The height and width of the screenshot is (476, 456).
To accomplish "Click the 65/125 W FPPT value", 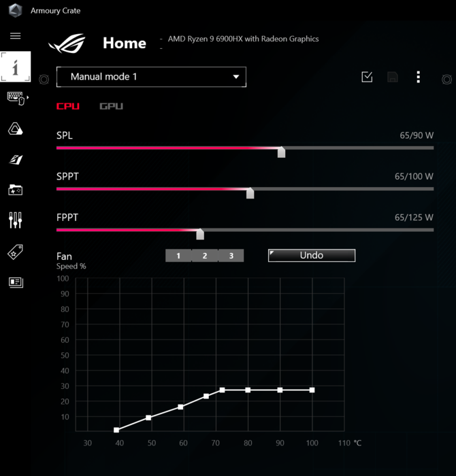I will click(x=414, y=218).
